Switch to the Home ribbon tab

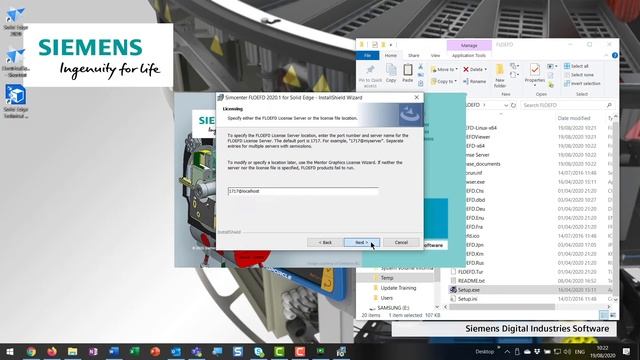tap(391, 56)
